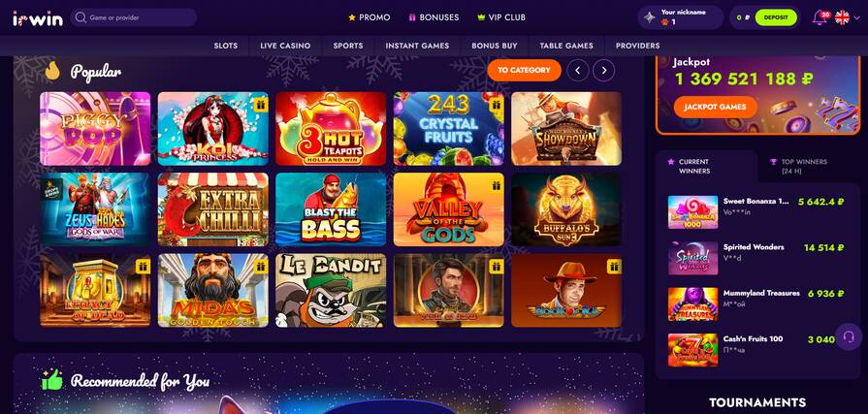
Task: Show previous Popular games with left arrow
Action: [577, 70]
